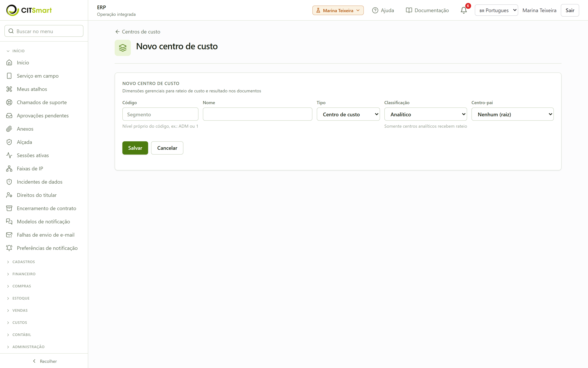588x368 pixels.
Task: Open Sessões ativas menu item
Action: pos(44,155)
